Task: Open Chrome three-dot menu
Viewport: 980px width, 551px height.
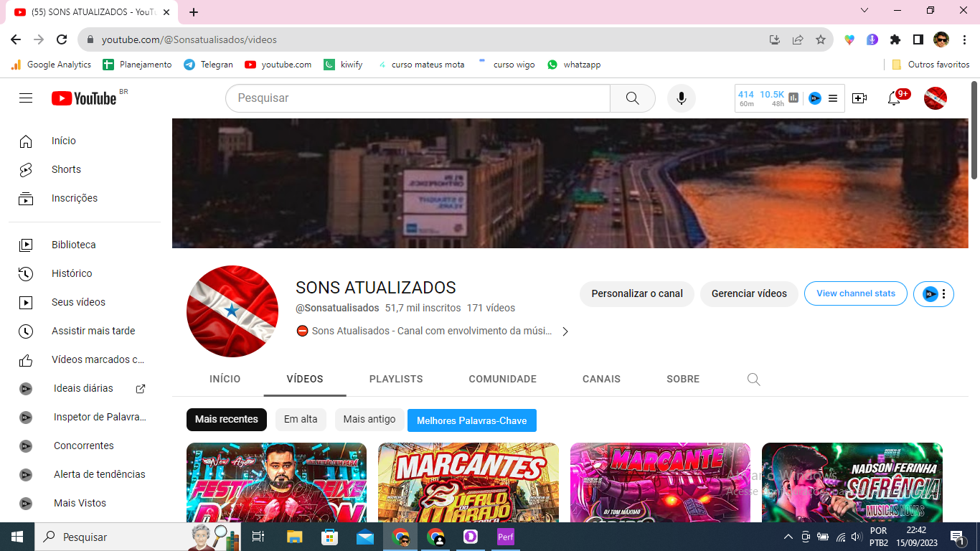Action: point(964,39)
